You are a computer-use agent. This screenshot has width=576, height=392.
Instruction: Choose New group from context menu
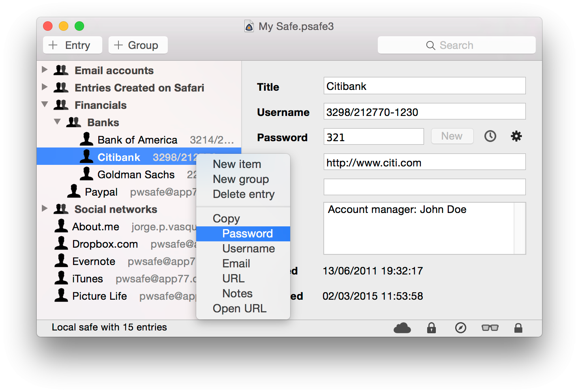click(x=243, y=179)
